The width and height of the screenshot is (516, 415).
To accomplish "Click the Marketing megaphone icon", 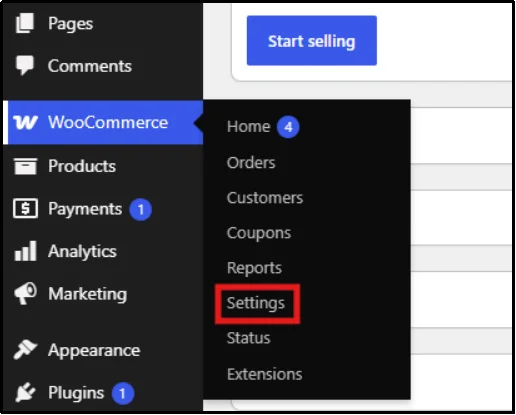I will click(25, 293).
